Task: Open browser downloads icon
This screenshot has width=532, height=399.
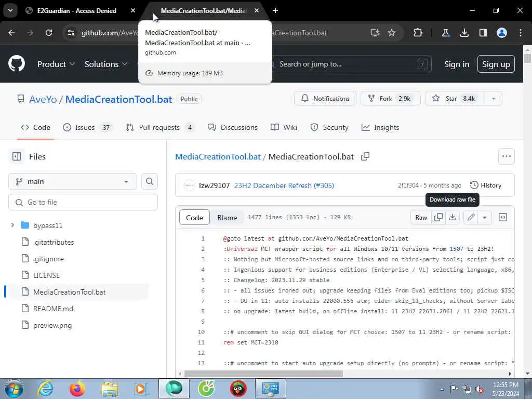Action: (x=464, y=33)
